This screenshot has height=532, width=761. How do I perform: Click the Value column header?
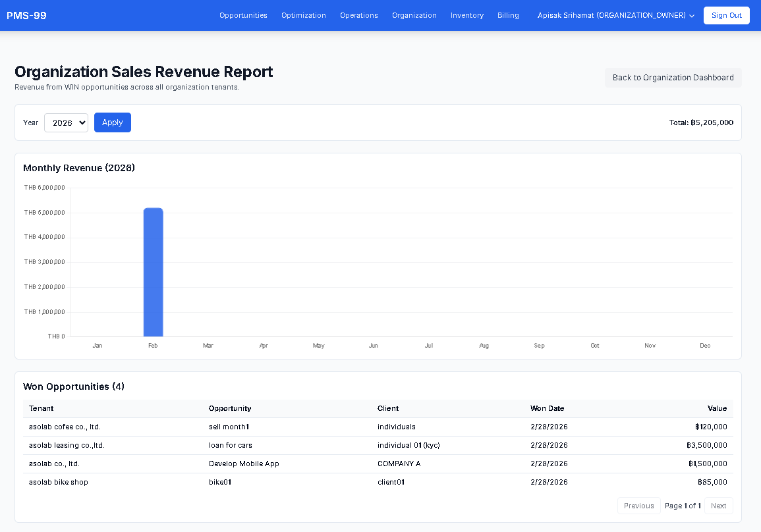coord(717,408)
